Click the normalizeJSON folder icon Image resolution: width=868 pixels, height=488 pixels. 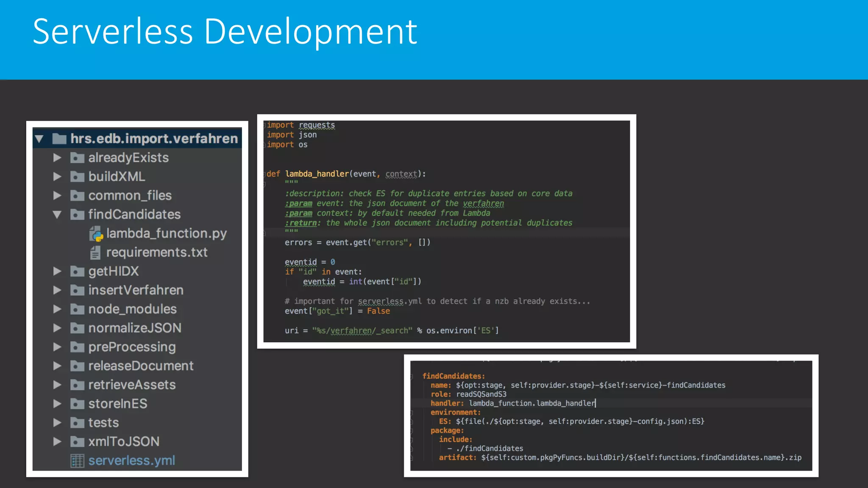tap(77, 328)
